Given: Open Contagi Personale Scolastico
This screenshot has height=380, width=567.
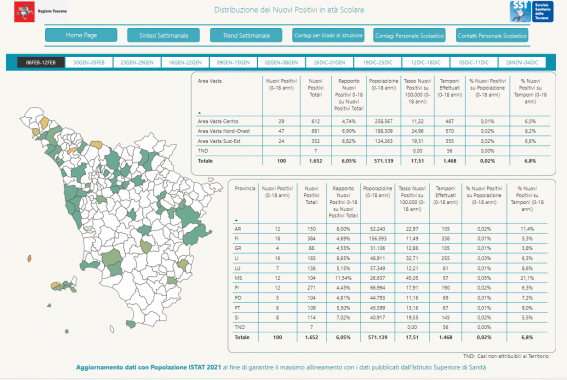Looking at the screenshot, I should click(409, 35).
